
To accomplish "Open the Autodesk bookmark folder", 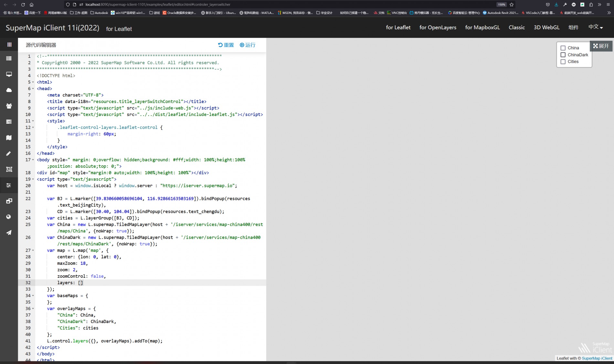I will tap(99, 13).
